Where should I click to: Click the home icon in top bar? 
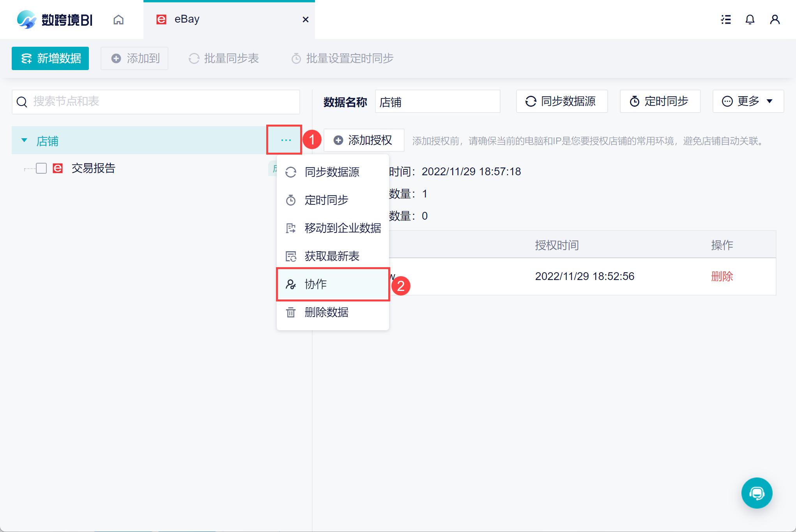coord(119,19)
